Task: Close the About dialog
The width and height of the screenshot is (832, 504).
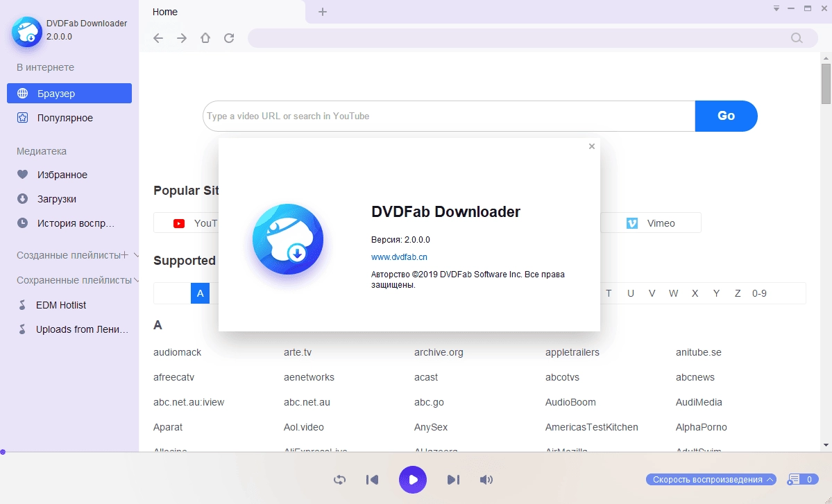Action: tap(592, 146)
